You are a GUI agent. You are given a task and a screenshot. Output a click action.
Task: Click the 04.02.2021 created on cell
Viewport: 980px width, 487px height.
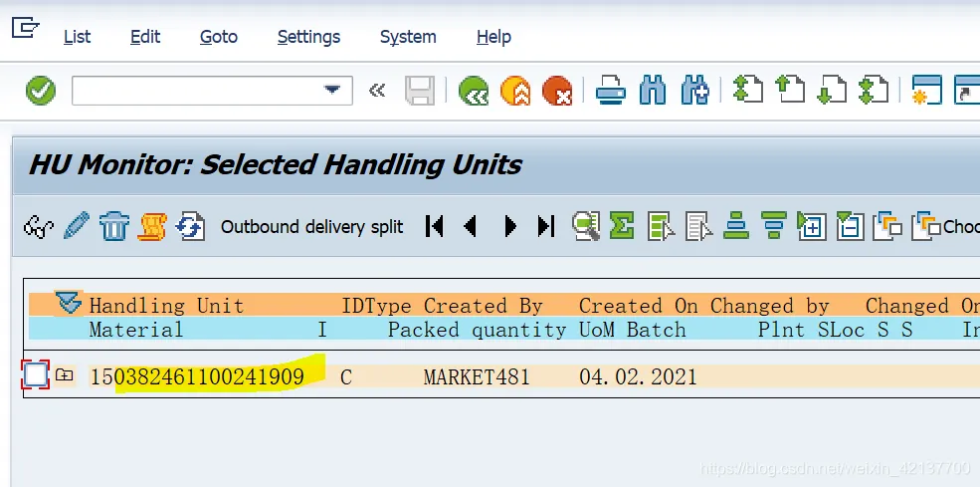coord(638,376)
